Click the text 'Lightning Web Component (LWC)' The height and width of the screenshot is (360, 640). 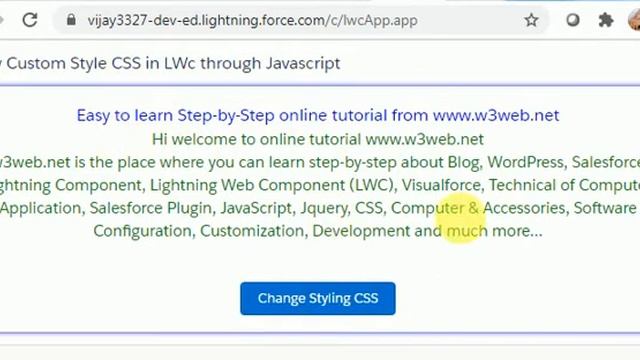(x=271, y=185)
